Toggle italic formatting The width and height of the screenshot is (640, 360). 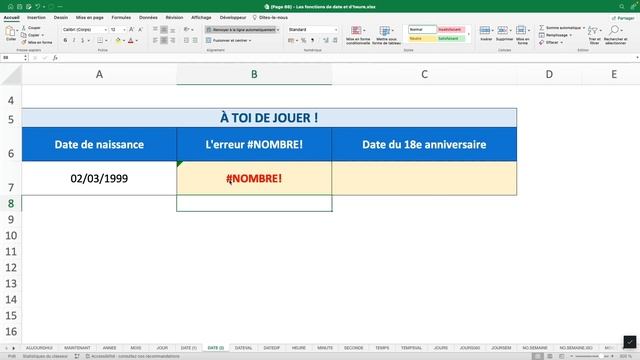click(x=74, y=40)
